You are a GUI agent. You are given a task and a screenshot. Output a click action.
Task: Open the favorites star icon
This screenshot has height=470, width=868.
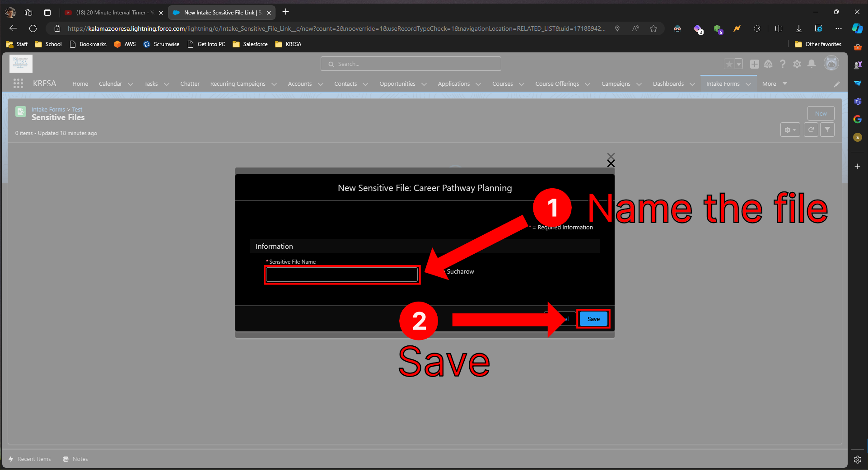coord(729,64)
